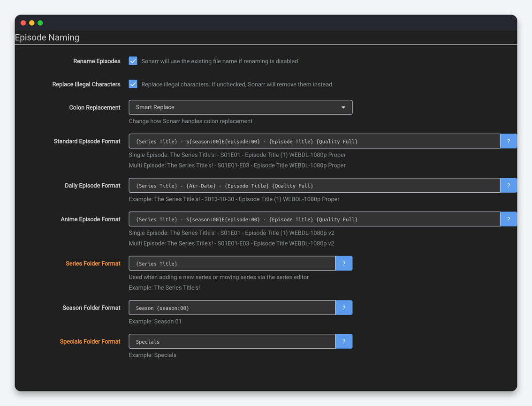This screenshot has width=532, height=406.
Task: Click the Anime format Multi Episode example
Action: (x=231, y=243)
